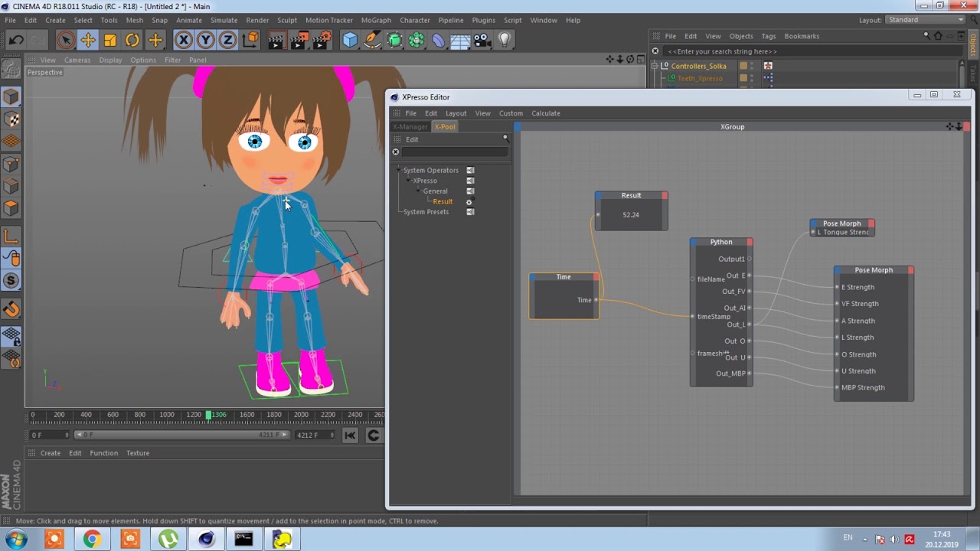980x551 pixels.
Task: Click the Bend deformer icon
Action: (x=439, y=40)
